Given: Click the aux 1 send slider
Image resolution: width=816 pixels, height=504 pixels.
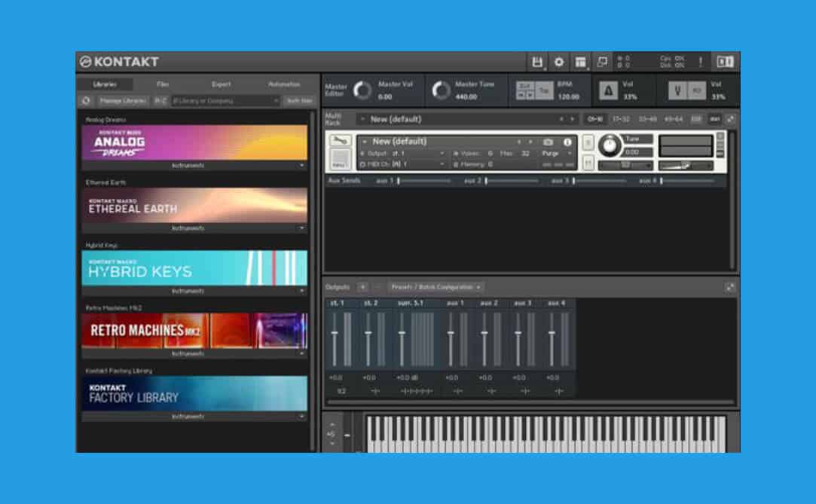Looking at the screenshot, I should pyautogui.click(x=423, y=181).
